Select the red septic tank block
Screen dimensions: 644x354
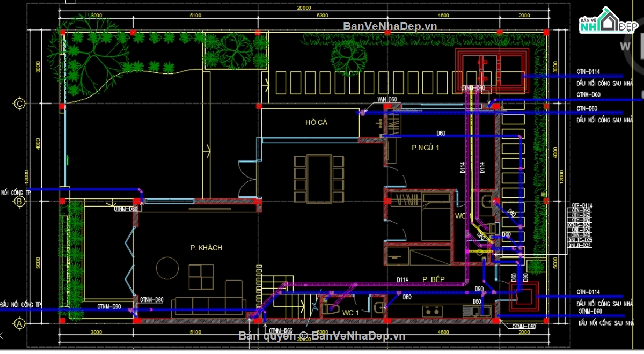coord(492,71)
